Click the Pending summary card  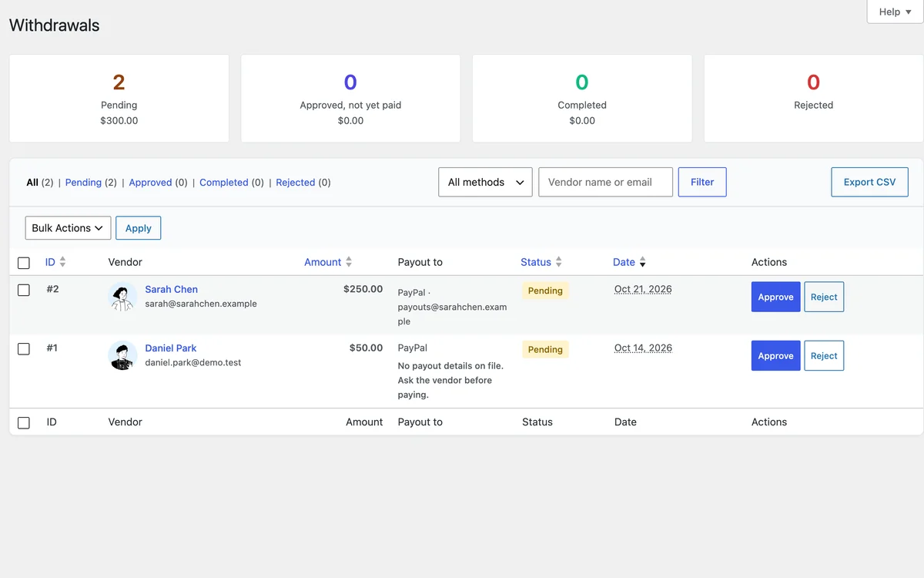pyautogui.click(x=119, y=98)
